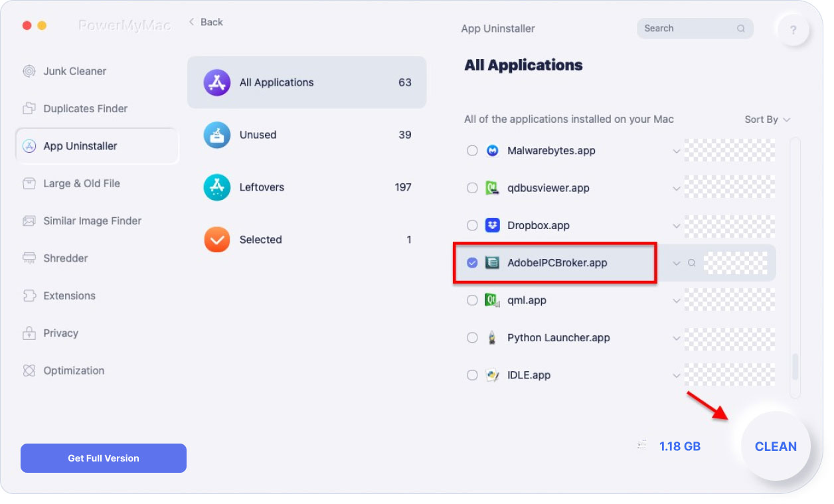Expand the Dropbox.app row chevron
Screen dimensions: 834x504
(676, 226)
